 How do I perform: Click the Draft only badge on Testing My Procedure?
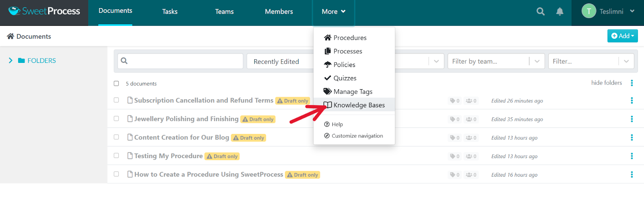point(222,157)
